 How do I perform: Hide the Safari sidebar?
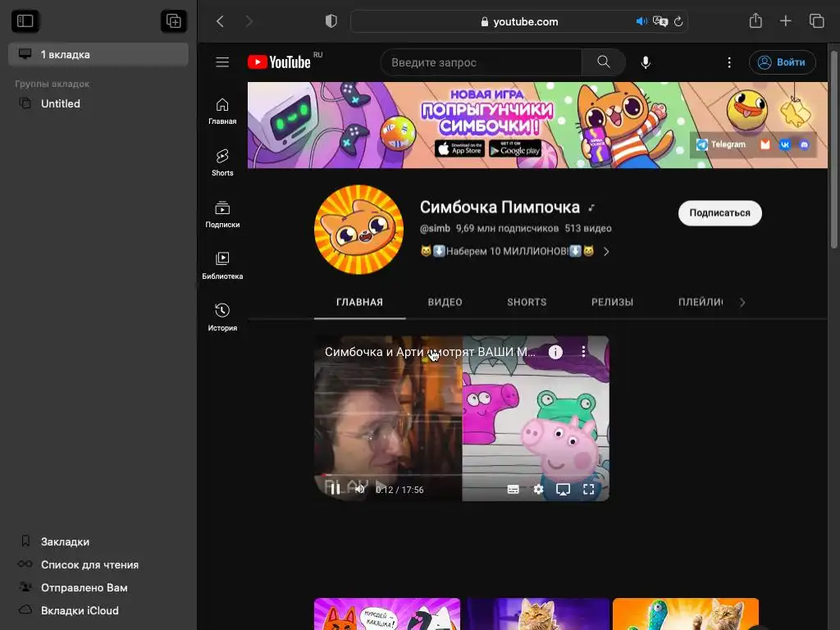point(25,21)
